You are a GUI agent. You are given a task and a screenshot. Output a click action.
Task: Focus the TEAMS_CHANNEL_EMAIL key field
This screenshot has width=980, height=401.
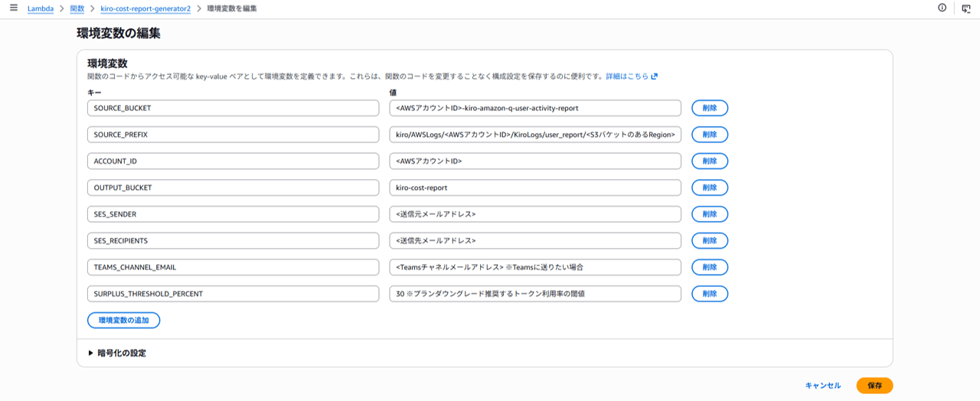pyautogui.click(x=234, y=267)
